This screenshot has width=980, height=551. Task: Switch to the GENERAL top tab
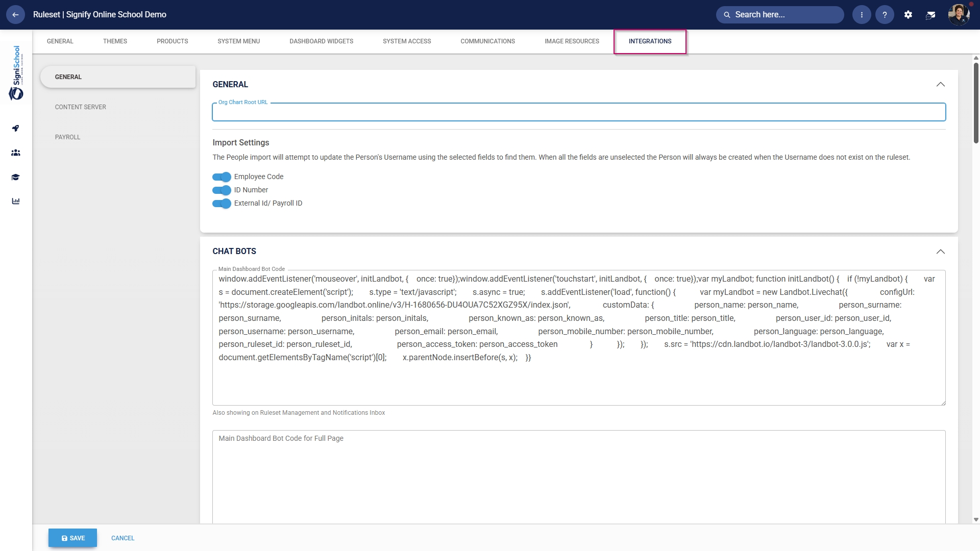(x=60, y=41)
